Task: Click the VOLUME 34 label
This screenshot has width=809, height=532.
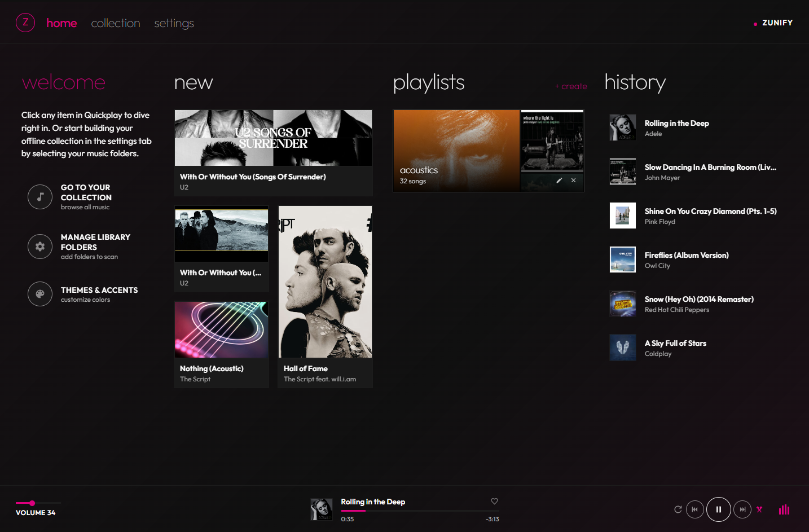Action: point(36,513)
